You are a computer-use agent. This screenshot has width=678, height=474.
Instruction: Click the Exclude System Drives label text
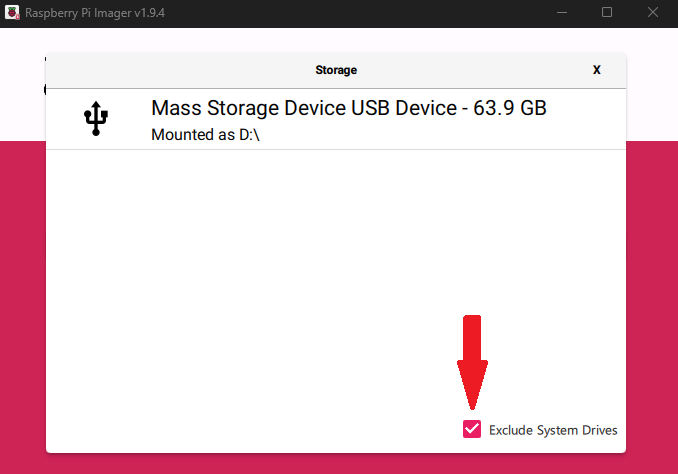(x=553, y=430)
